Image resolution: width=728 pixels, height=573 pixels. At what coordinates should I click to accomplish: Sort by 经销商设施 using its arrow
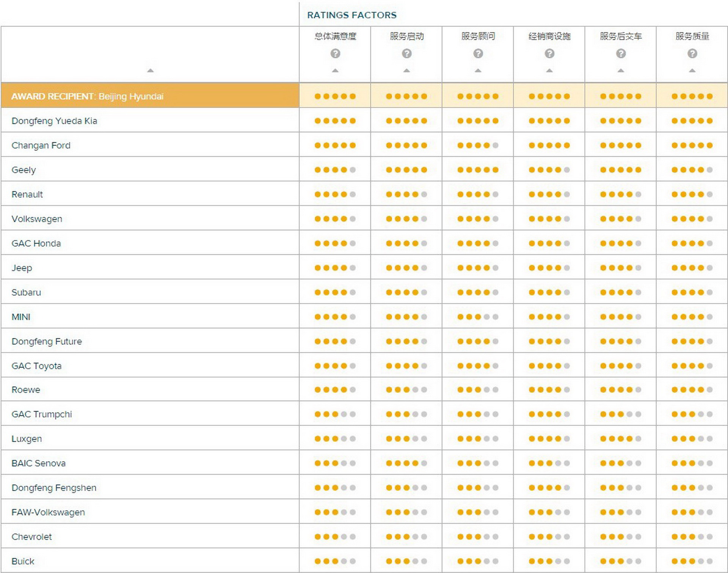coord(549,71)
